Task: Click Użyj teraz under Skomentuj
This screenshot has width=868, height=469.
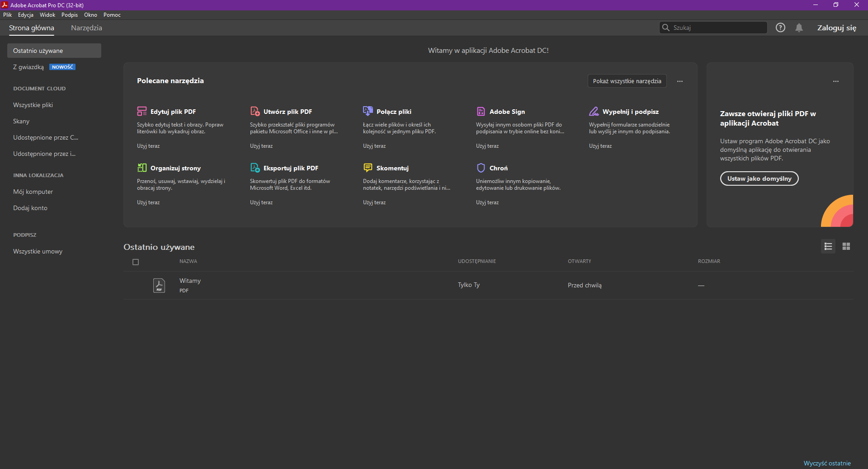Action: coord(374,202)
